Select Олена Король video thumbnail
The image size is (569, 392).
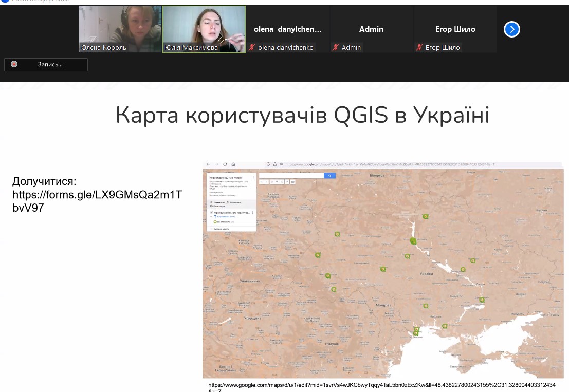120,29
